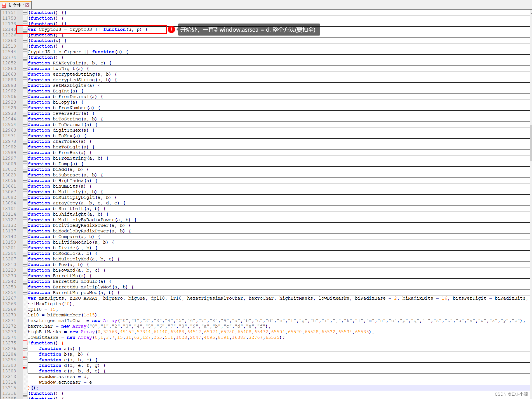Expand fold for function biShiftRight
Image resolution: width=532 pixels, height=399 pixels.
[x=25, y=214]
